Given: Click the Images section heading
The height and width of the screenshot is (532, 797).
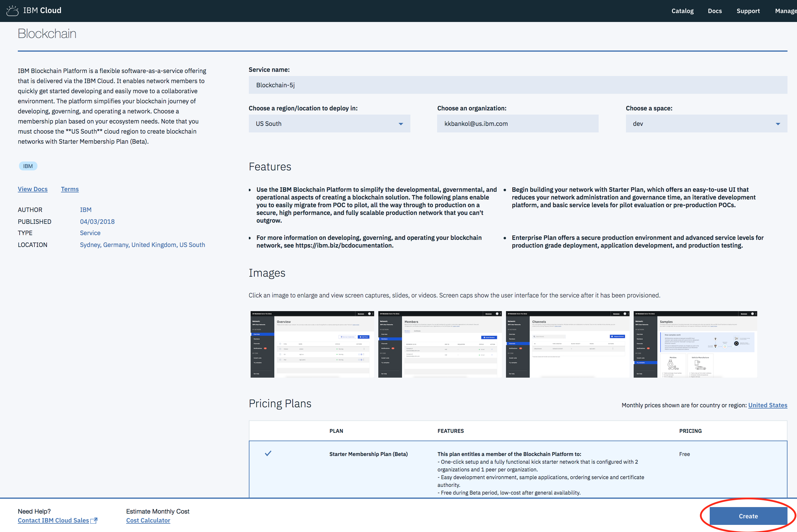Looking at the screenshot, I should click(267, 273).
